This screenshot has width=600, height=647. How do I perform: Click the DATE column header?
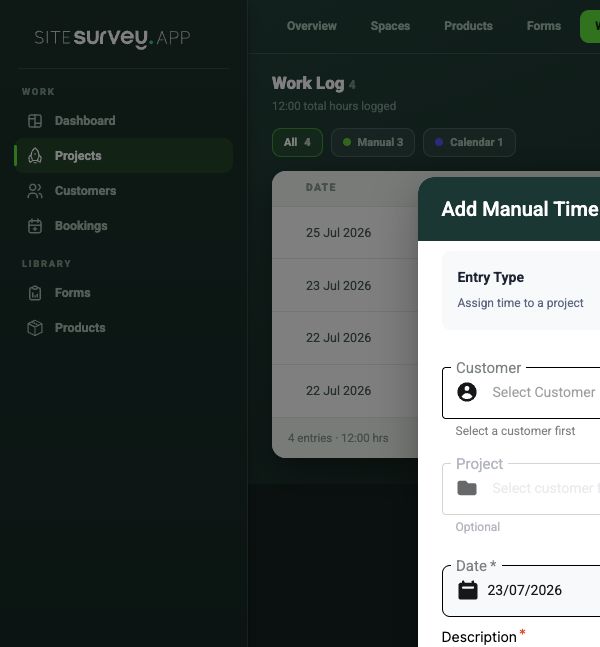321,187
